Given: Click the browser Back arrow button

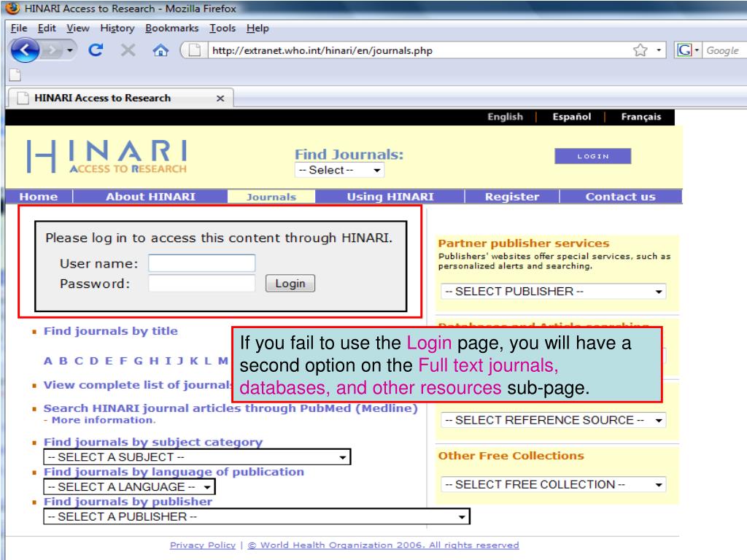Looking at the screenshot, I should pos(27,51).
